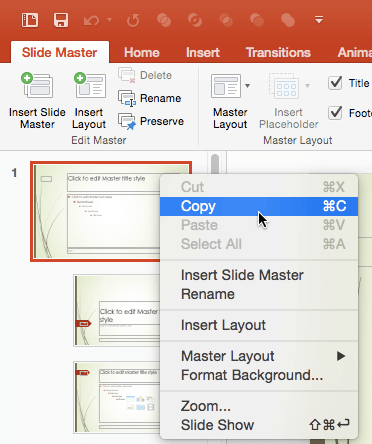Click the Insert Slide Master label
This screenshot has height=444, width=372.
click(x=37, y=118)
